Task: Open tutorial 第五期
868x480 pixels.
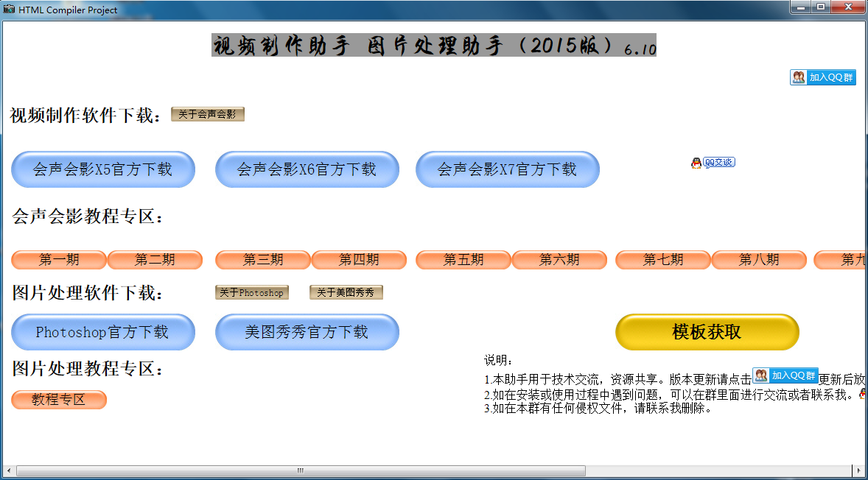Action: point(463,260)
